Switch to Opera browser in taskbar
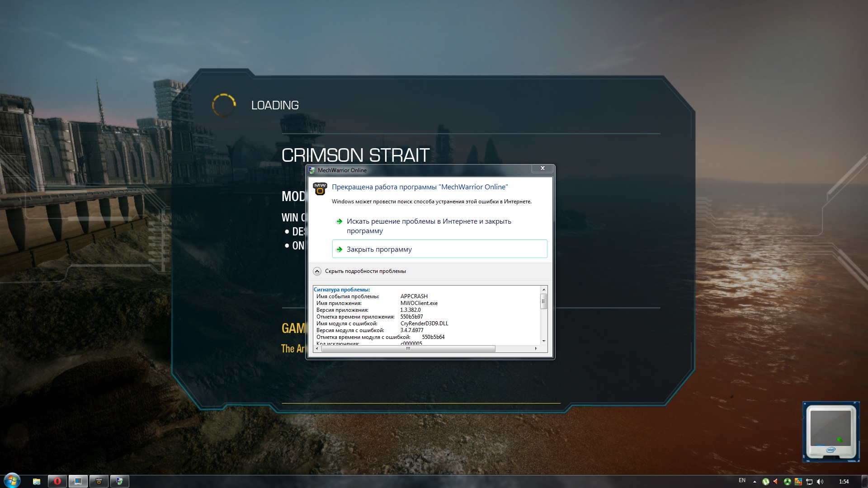Screen dimensions: 868x488 click(x=57, y=481)
